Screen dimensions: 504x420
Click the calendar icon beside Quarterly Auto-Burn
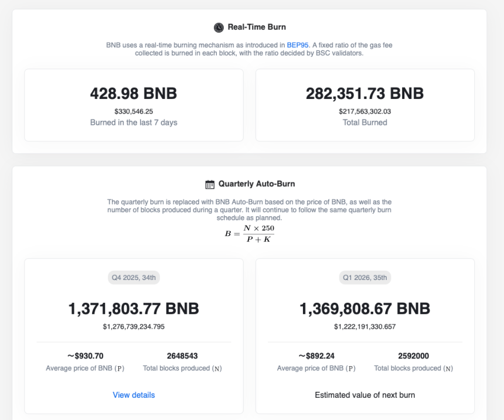pyautogui.click(x=209, y=184)
